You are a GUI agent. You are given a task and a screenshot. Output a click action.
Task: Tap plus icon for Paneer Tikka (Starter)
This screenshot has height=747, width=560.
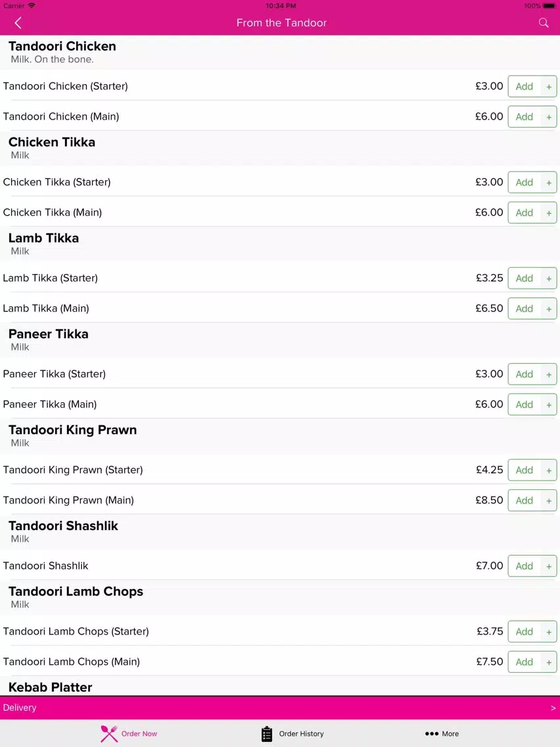(549, 374)
